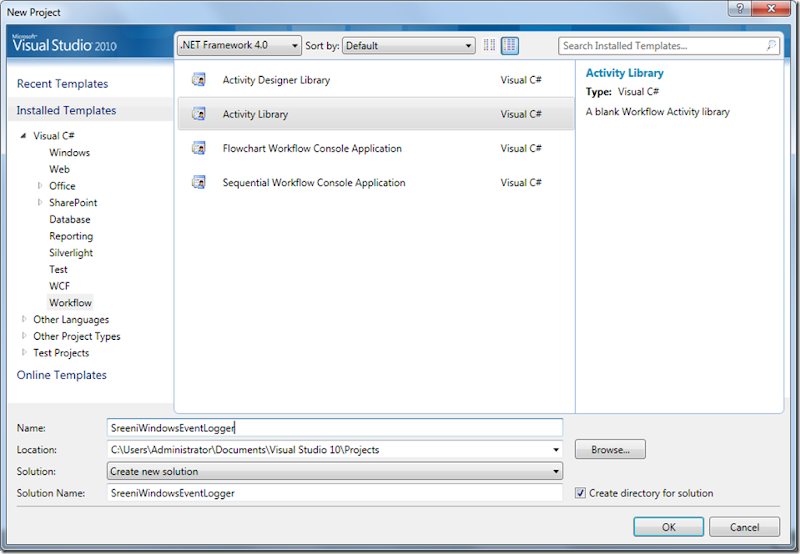Viewport: 800px width, 554px height.
Task: Expand the SharePoint tree node
Action: click(x=40, y=203)
